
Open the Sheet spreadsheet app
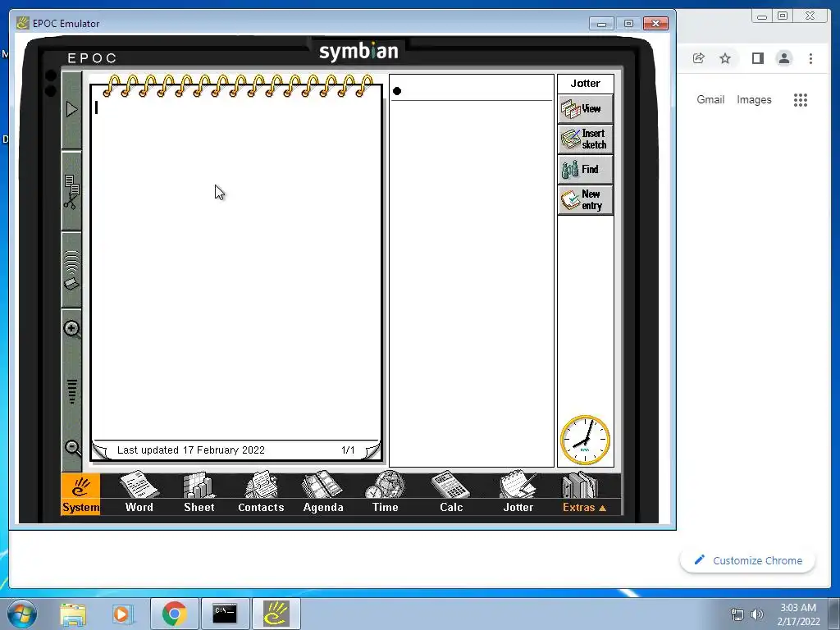click(x=199, y=493)
